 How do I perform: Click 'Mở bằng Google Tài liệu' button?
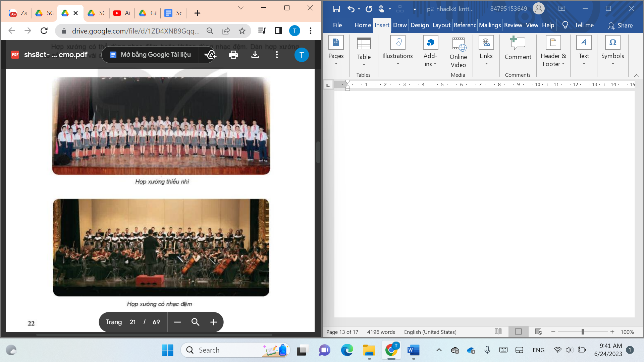pos(150,55)
